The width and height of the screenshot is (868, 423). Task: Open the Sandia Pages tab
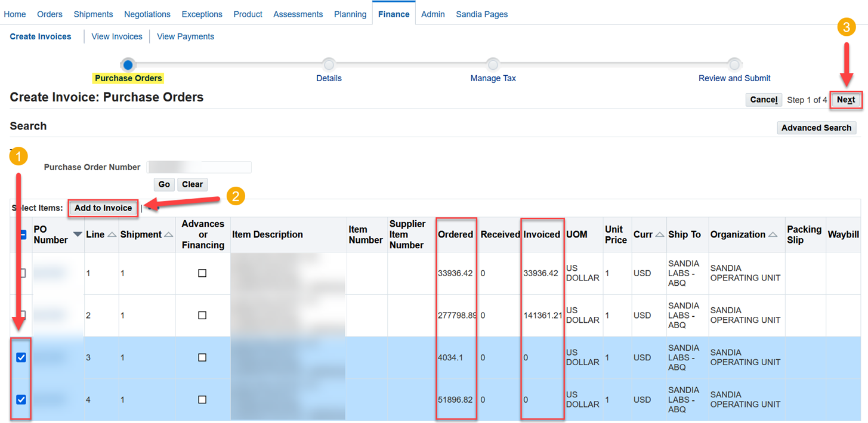481,14
